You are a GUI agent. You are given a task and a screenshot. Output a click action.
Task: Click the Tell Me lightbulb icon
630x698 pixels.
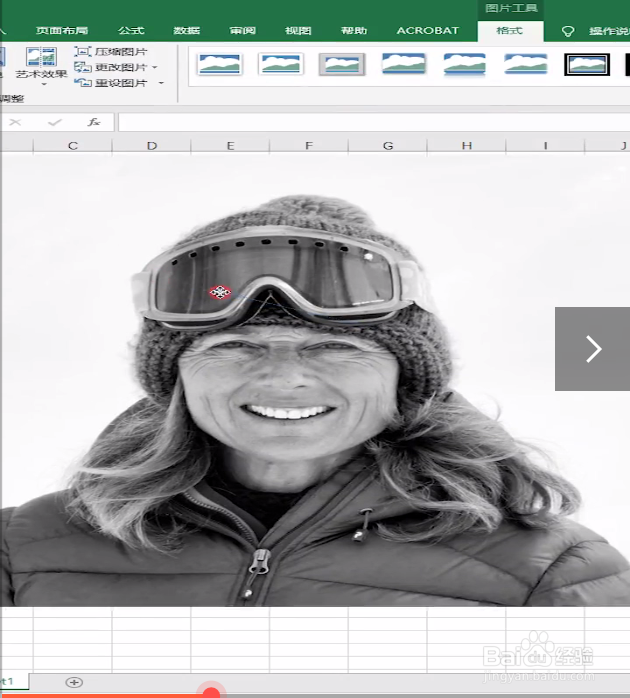(568, 31)
